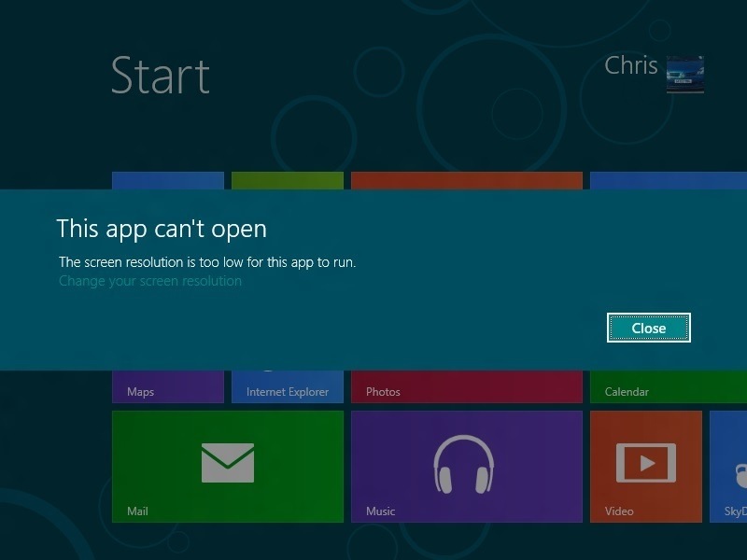Viewport: 747px width, 560px height.
Task: Click the screen resolution too low message
Action: 207,262
